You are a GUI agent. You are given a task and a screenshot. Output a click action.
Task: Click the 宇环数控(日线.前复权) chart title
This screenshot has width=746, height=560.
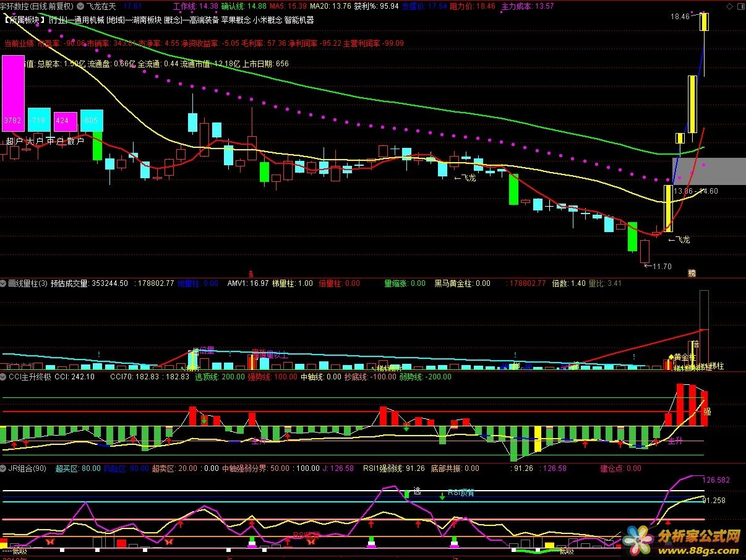(37, 6)
